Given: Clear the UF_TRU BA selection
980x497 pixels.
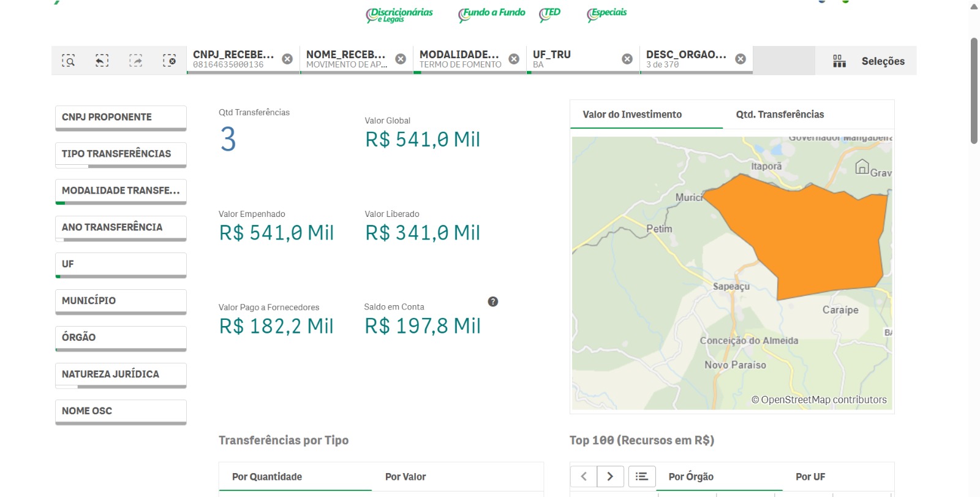Looking at the screenshot, I should (x=627, y=59).
